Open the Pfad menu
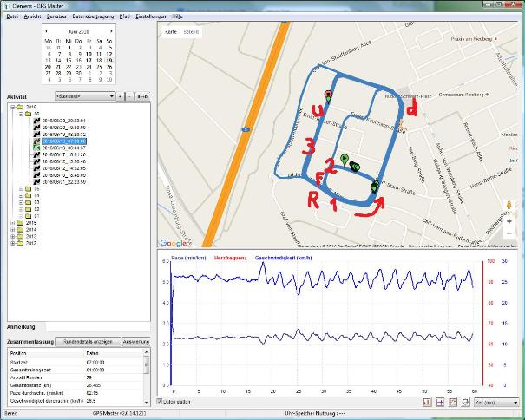 (125, 16)
